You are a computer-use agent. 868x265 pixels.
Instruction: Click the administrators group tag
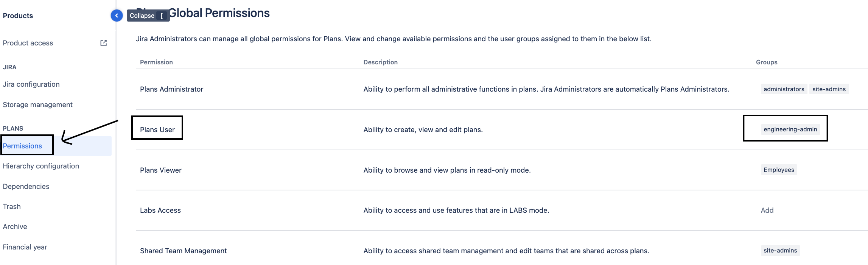(784, 89)
